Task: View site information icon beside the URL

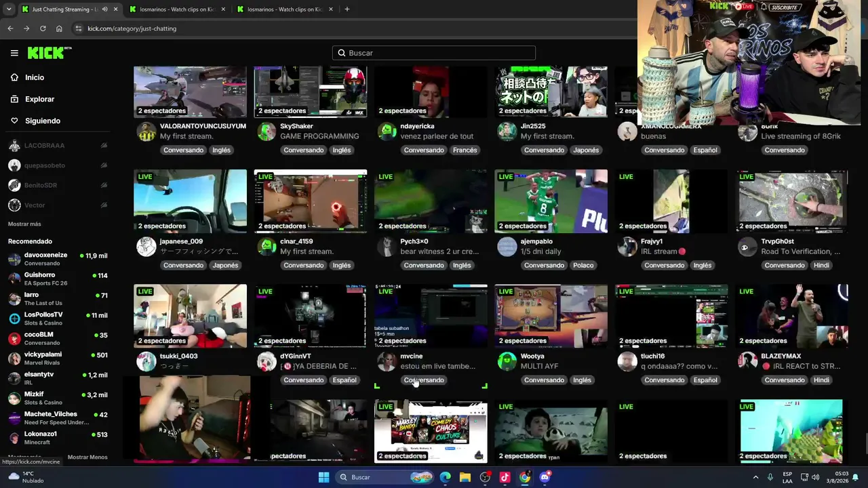Action: coord(79,28)
